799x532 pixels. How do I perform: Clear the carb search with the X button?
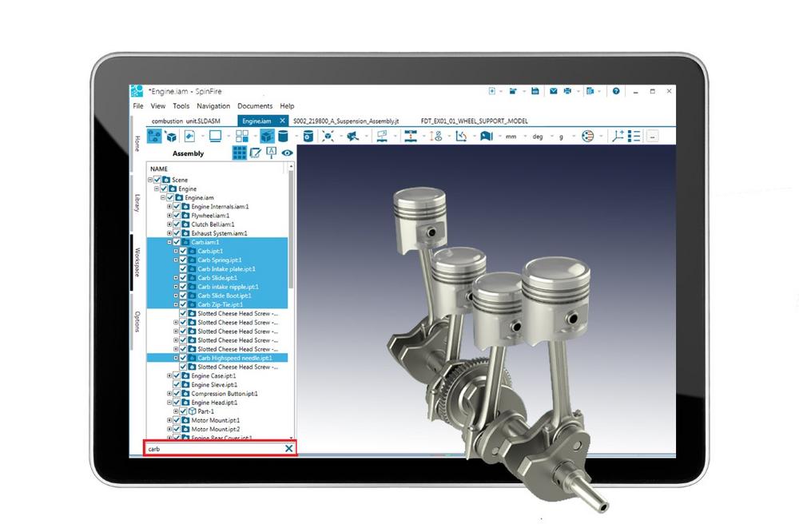click(x=289, y=449)
